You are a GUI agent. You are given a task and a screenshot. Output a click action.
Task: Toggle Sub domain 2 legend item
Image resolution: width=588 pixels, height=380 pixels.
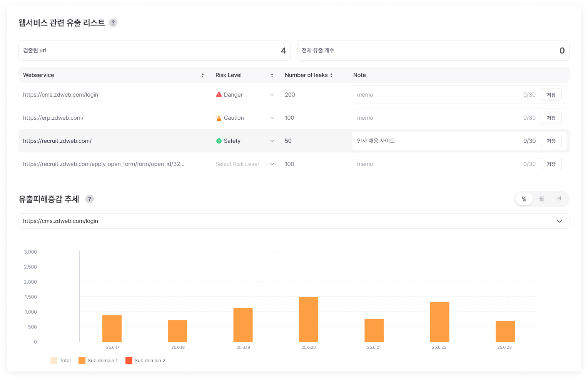(145, 361)
